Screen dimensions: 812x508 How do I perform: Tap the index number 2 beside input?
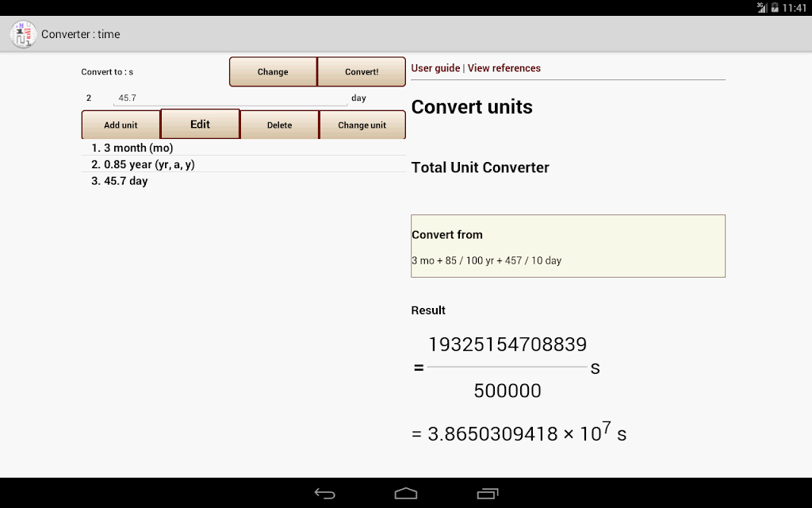coord(89,98)
